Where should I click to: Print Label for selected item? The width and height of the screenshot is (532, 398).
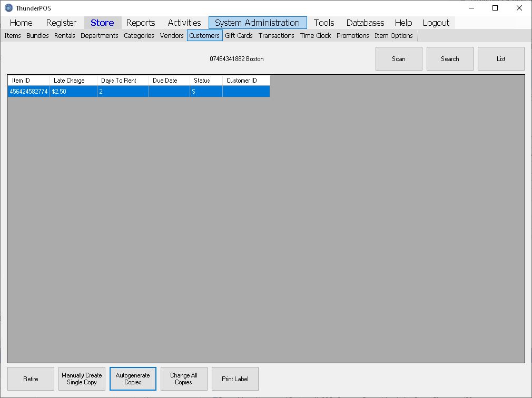235,379
